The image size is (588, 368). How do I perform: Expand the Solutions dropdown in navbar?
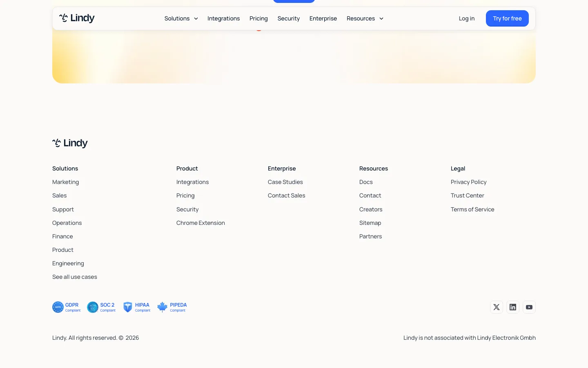181,18
